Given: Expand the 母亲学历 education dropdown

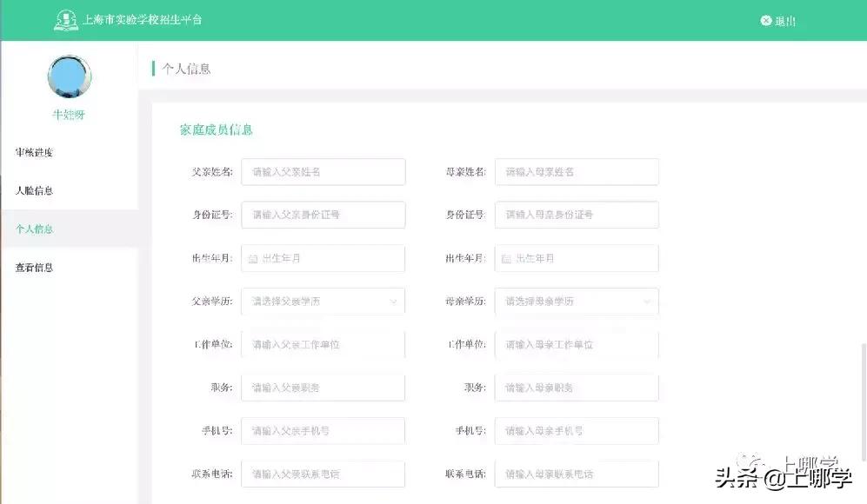Looking at the screenshot, I should click(577, 301).
